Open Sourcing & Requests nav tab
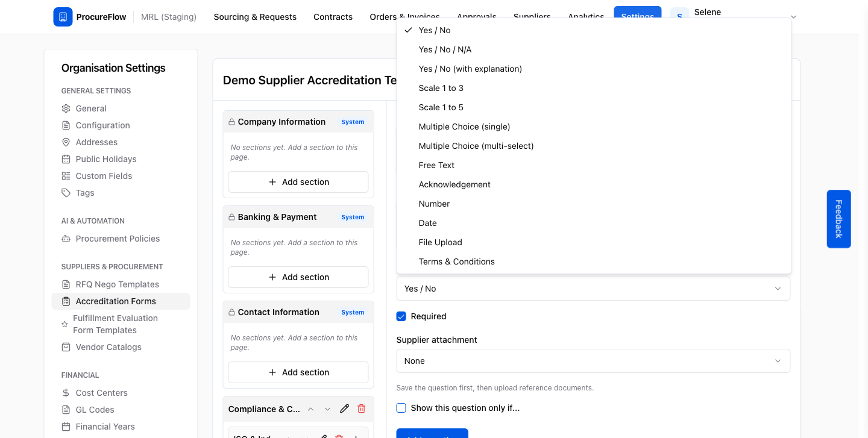This screenshot has width=868, height=438. tap(255, 17)
